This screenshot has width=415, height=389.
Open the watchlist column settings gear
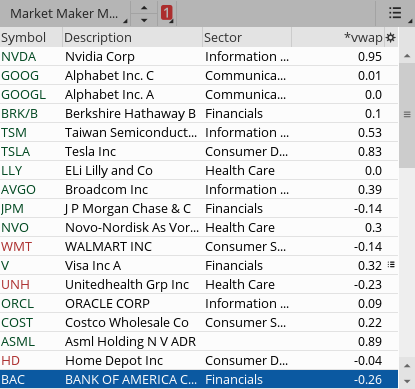click(x=390, y=37)
